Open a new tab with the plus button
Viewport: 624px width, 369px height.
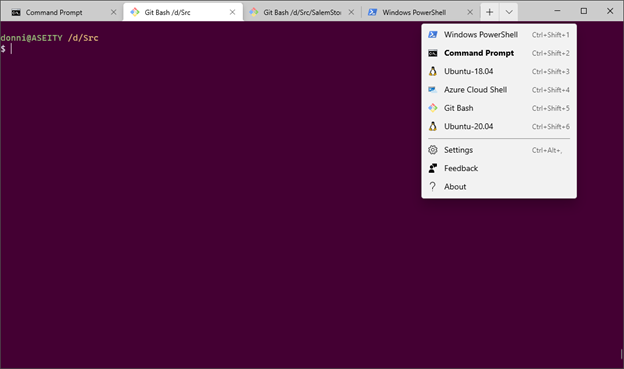[489, 12]
